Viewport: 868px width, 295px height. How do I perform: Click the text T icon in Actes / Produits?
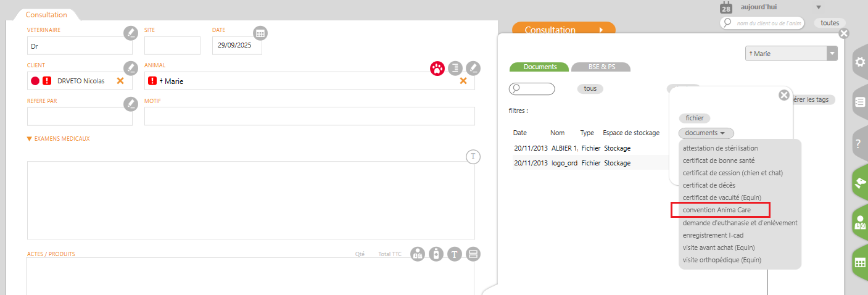coord(455,254)
